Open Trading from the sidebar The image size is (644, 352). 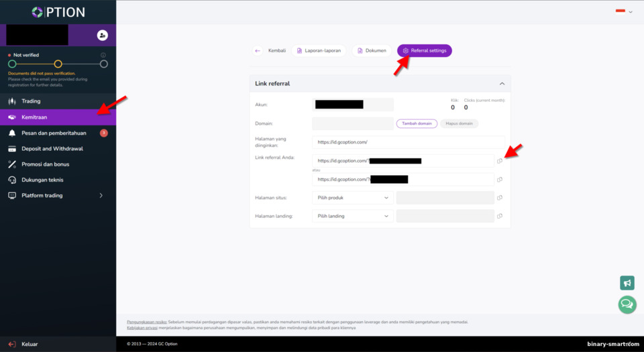point(58,101)
